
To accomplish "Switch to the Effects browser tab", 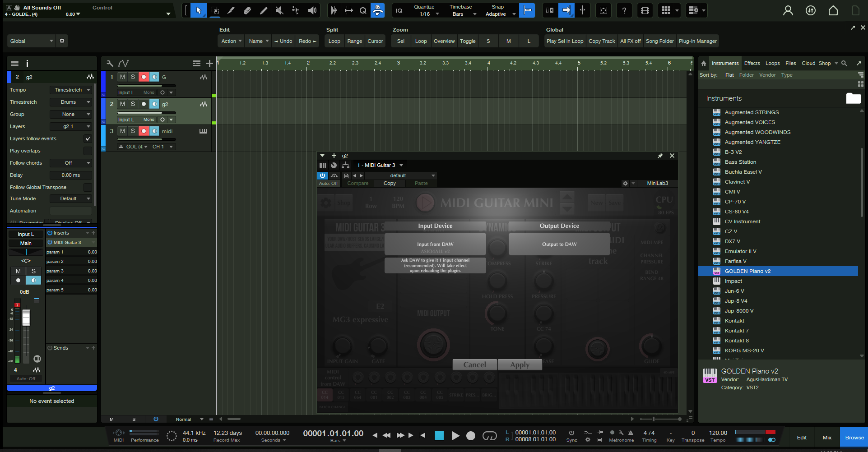I will (x=752, y=64).
